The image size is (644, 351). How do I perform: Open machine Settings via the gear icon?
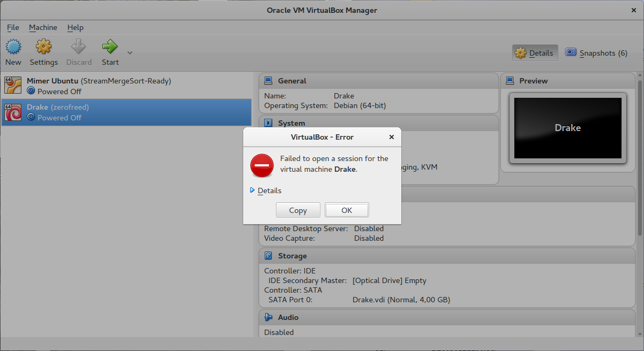pos(43,47)
